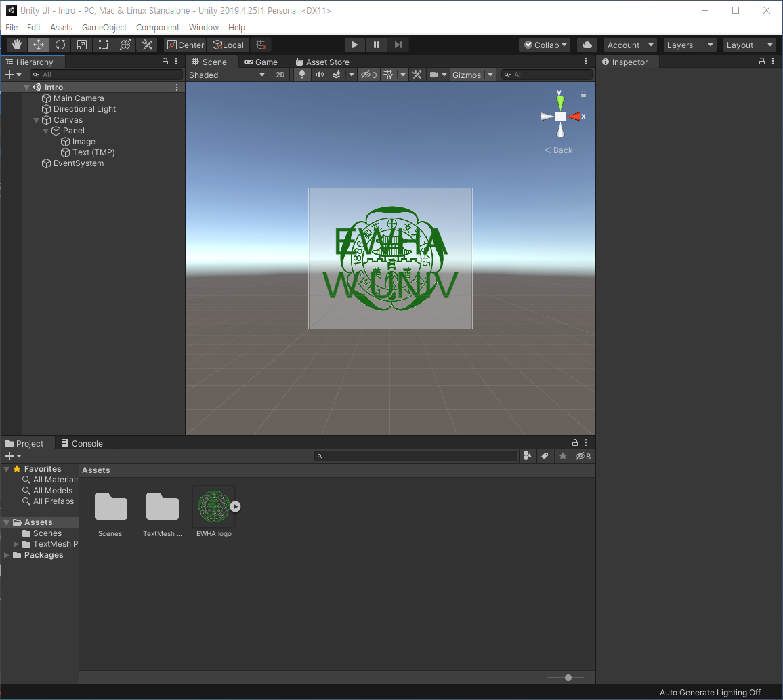This screenshot has width=783, height=700.
Task: Click the Back orientation label
Action: (558, 150)
